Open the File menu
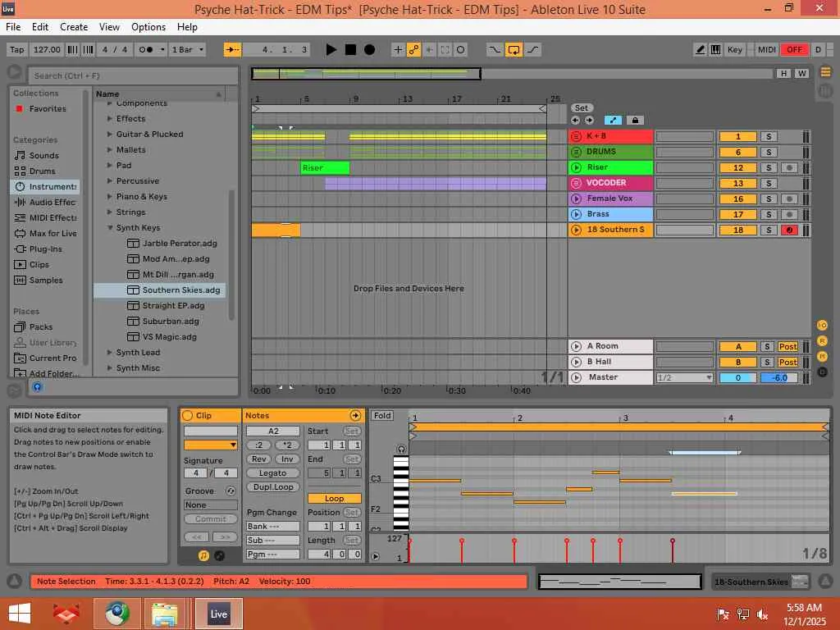840x630 pixels. [x=13, y=27]
